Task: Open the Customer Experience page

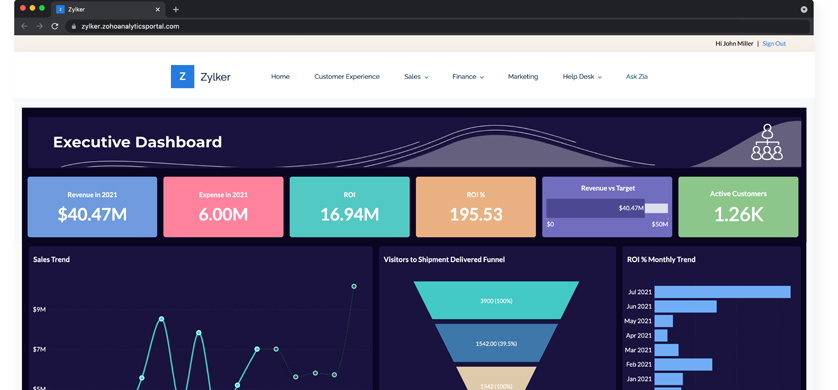Action: [x=347, y=76]
